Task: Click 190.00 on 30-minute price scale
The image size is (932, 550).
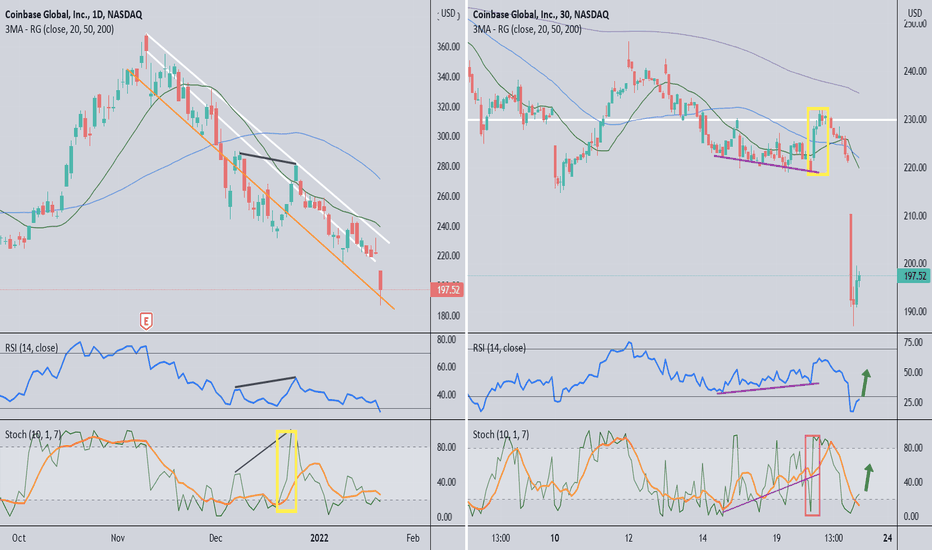Action: point(915,312)
